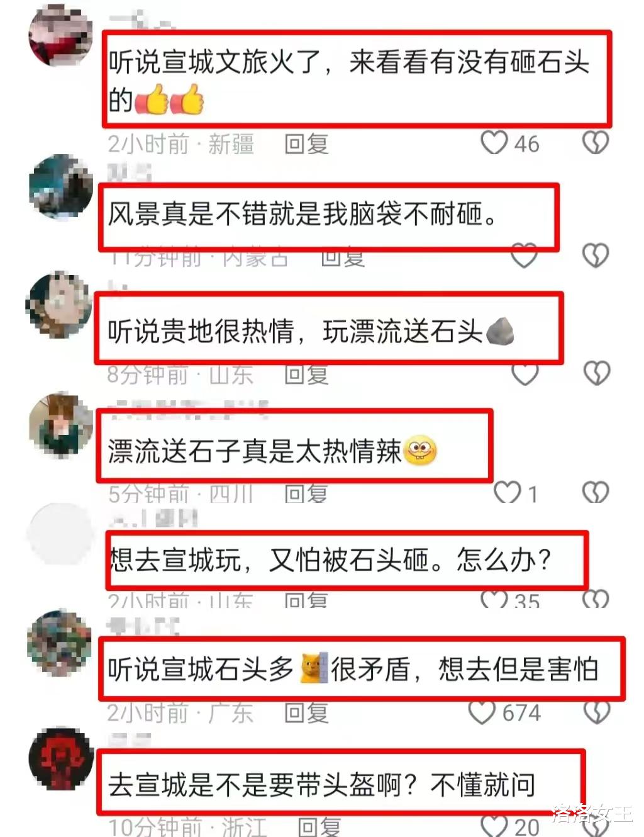
Task: Open first commenter's avatar profile
Action: pyautogui.click(x=61, y=35)
